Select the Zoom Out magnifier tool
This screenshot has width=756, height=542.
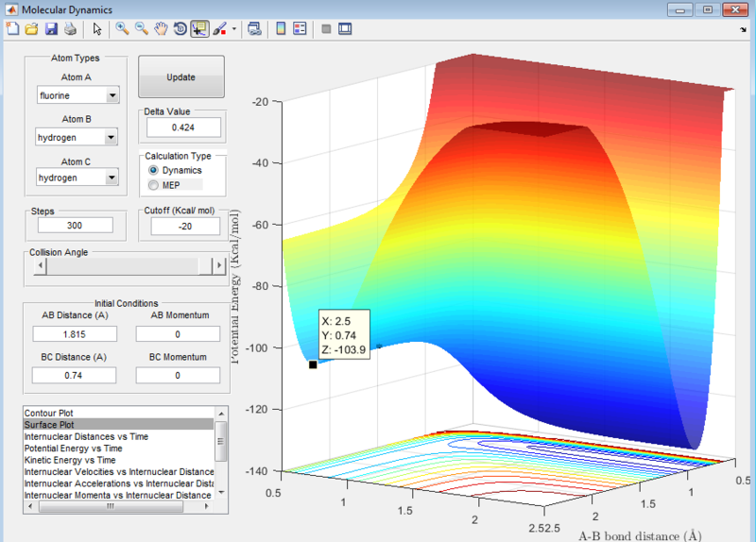tap(141, 29)
